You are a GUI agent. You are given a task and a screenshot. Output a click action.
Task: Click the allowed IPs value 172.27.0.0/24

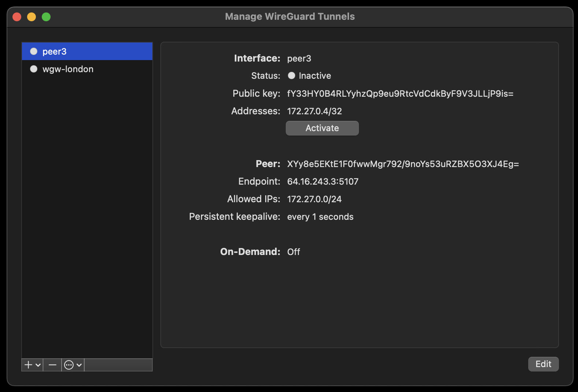click(314, 199)
